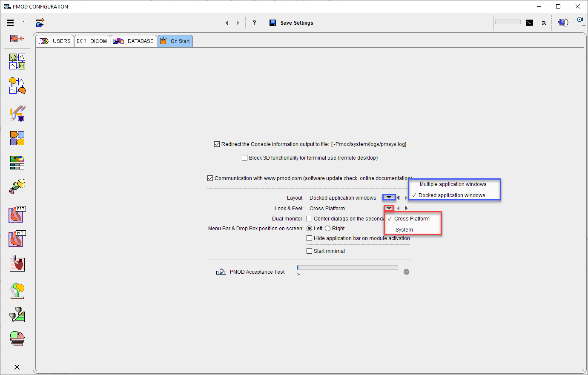Start the PMOD Acceptance Test

point(257,272)
